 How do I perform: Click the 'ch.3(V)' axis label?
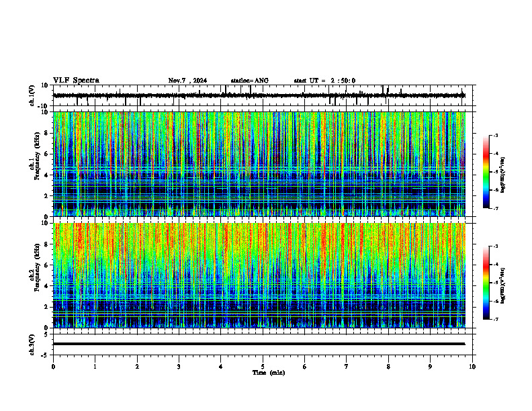coord(32,345)
